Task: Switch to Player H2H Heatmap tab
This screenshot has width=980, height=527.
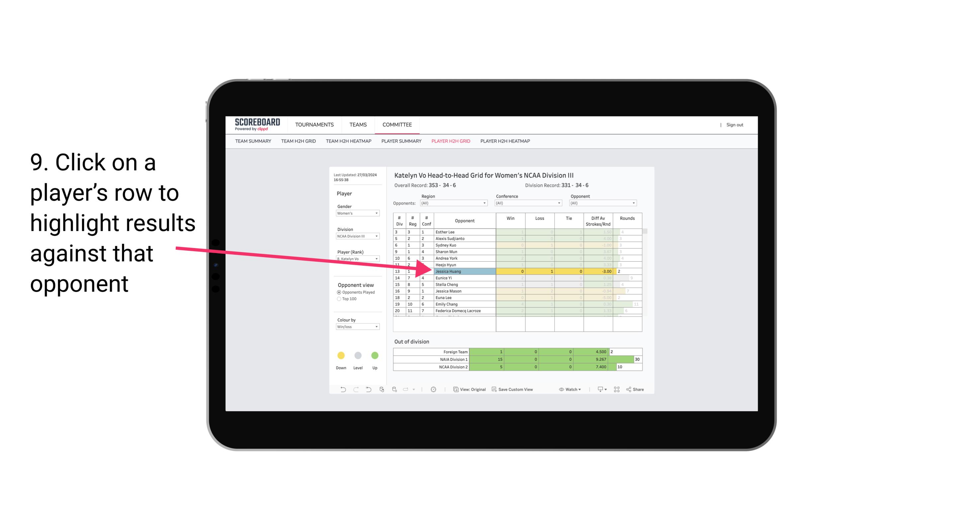Action: (506, 141)
